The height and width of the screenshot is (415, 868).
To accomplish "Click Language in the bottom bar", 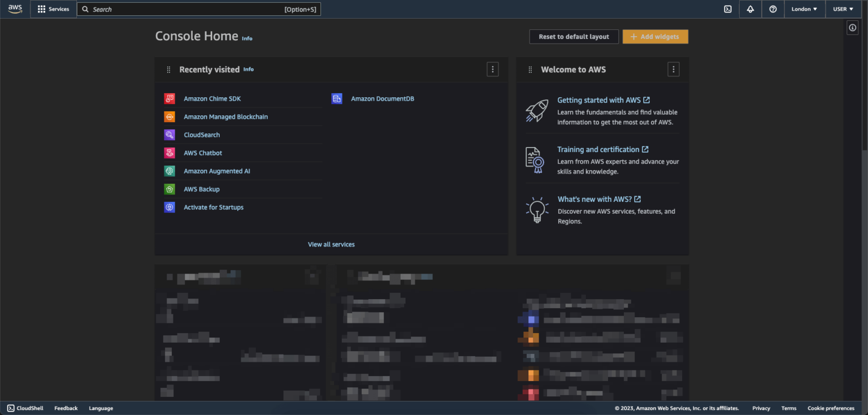I will click(101, 408).
